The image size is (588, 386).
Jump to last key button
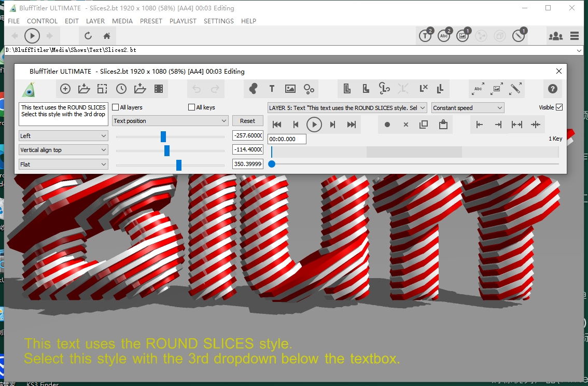click(352, 125)
